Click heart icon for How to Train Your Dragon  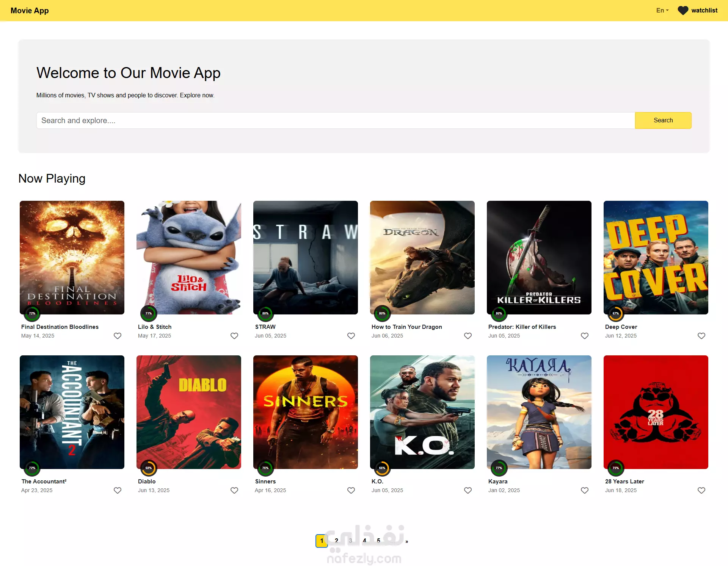[x=468, y=336]
